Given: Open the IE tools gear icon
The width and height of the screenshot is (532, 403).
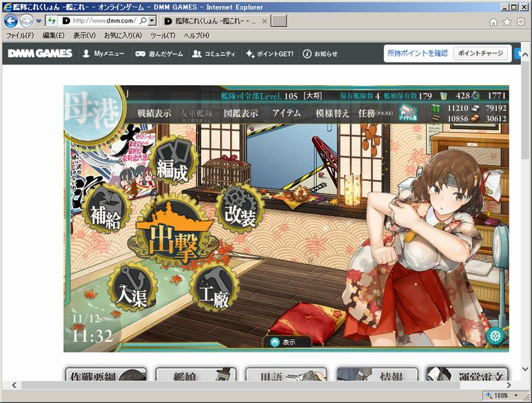Looking at the screenshot, I should (x=521, y=22).
